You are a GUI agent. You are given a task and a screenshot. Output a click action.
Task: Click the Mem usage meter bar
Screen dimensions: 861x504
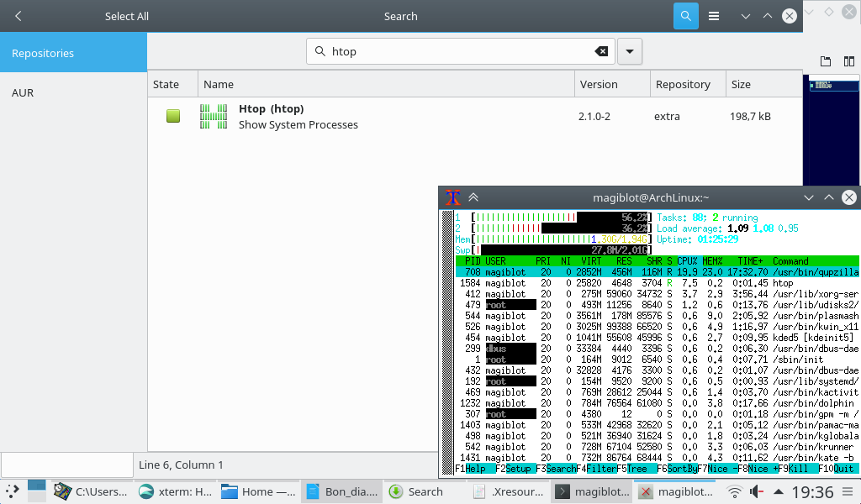[x=562, y=239]
